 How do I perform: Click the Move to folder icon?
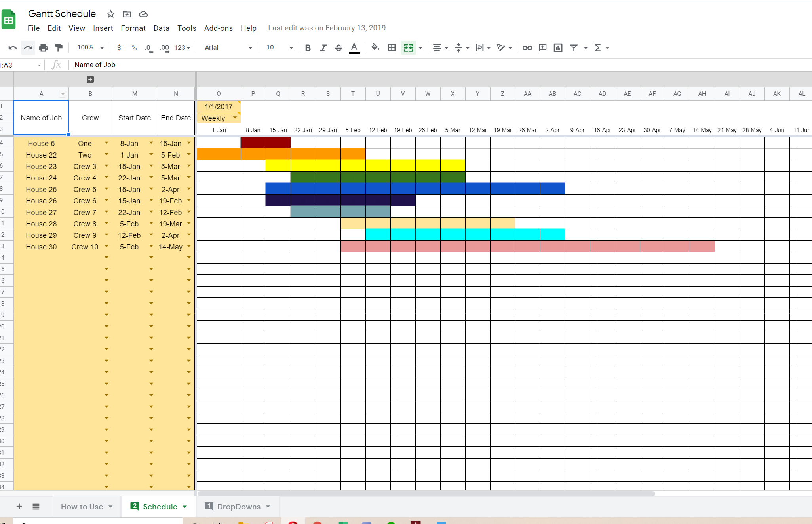click(127, 14)
